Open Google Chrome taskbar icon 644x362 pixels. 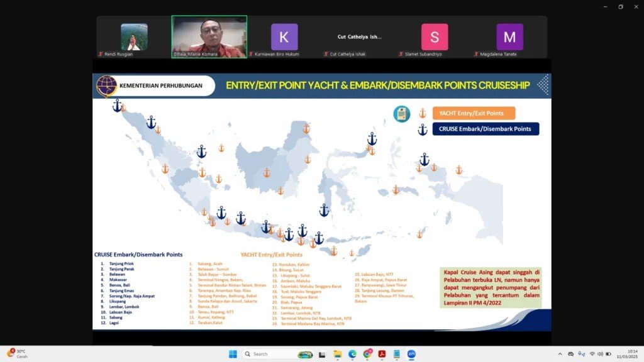(x=367, y=354)
